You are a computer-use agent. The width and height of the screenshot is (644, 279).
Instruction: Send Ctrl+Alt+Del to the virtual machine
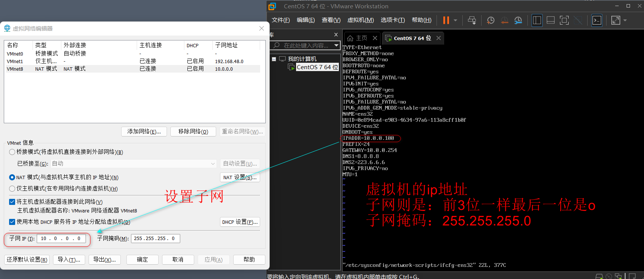[x=472, y=20]
